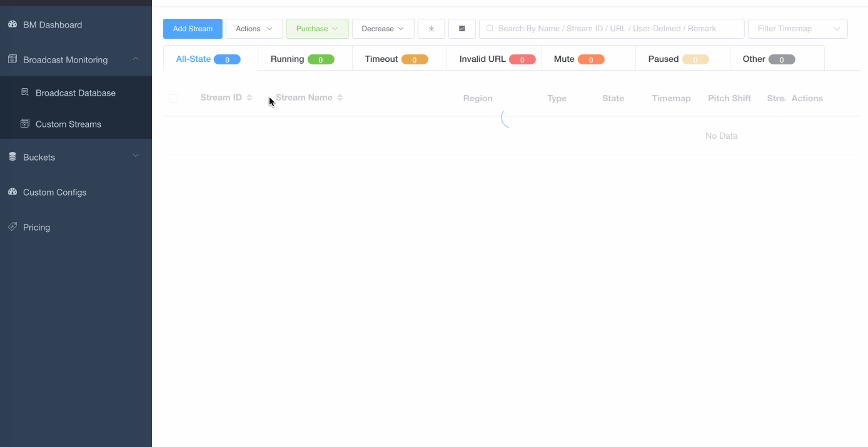Viewport: 868px width, 447px height.
Task: Sort by Stream ID using sort arrows
Action: point(250,98)
